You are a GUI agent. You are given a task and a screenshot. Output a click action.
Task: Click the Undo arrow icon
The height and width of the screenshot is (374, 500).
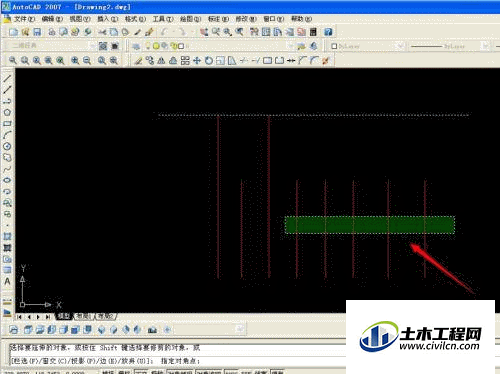(x=164, y=32)
